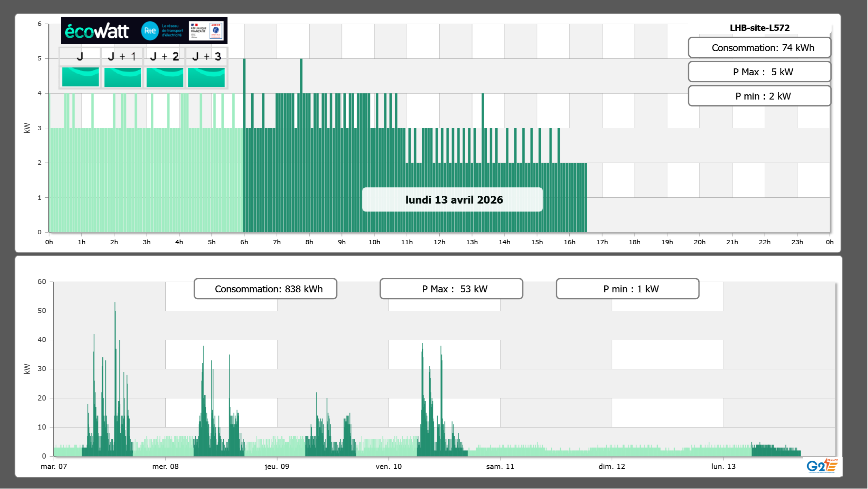Click the weekly Consommation: 838 kWh box
Viewport: 868px width, 489px height.
click(265, 289)
